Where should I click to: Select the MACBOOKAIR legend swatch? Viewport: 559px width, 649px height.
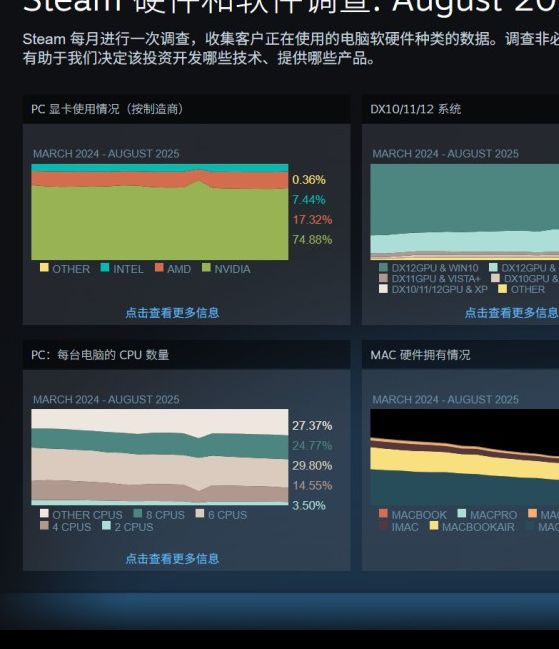click(434, 526)
